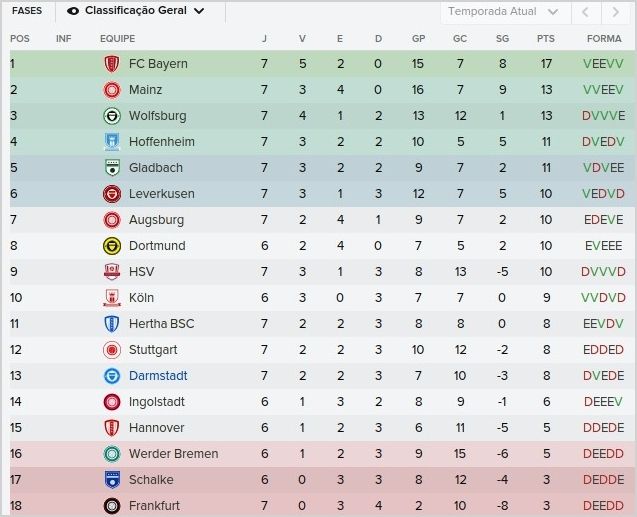Click the Wolfsburg club crest icon
The height and width of the screenshot is (517, 637).
112,116
